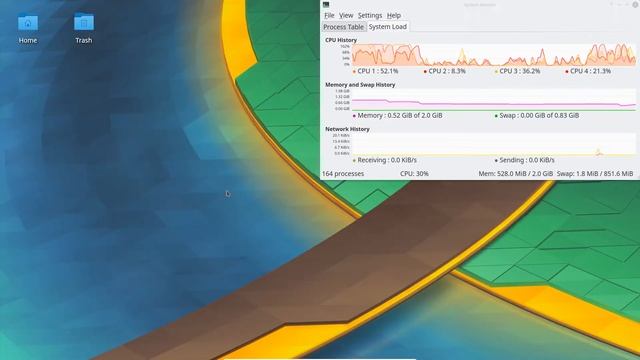640x360 pixels.
Task: Open the File menu
Action: click(329, 16)
